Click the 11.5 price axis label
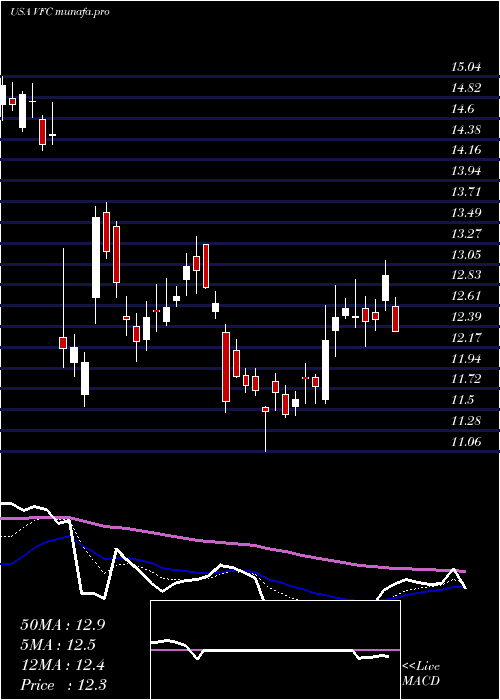Image resolution: width=500 pixels, height=700 pixels. [x=463, y=400]
